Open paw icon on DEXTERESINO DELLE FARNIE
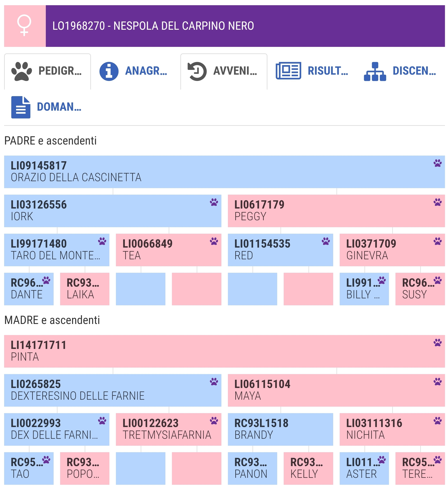 click(214, 381)
